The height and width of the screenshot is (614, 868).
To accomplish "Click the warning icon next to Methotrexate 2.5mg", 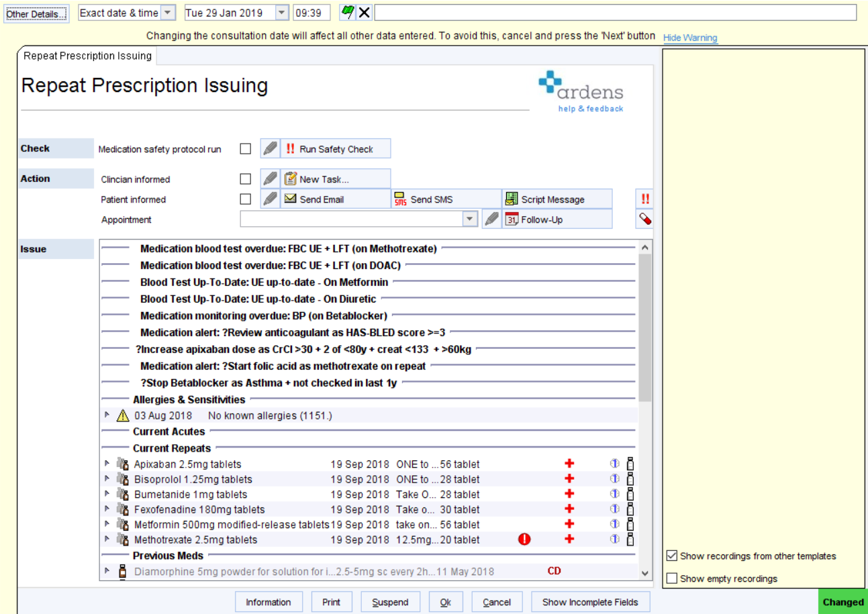I will click(524, 539).
